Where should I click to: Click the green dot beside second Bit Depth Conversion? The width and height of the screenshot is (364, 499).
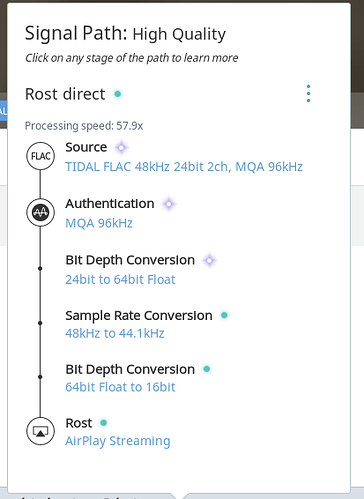coord(207,369)
